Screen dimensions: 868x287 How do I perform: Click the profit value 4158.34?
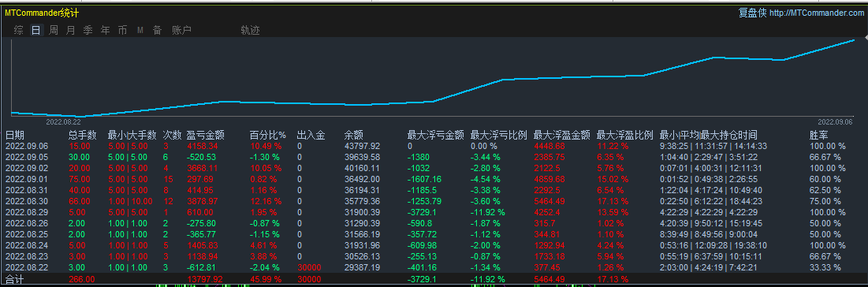(202, 147)
